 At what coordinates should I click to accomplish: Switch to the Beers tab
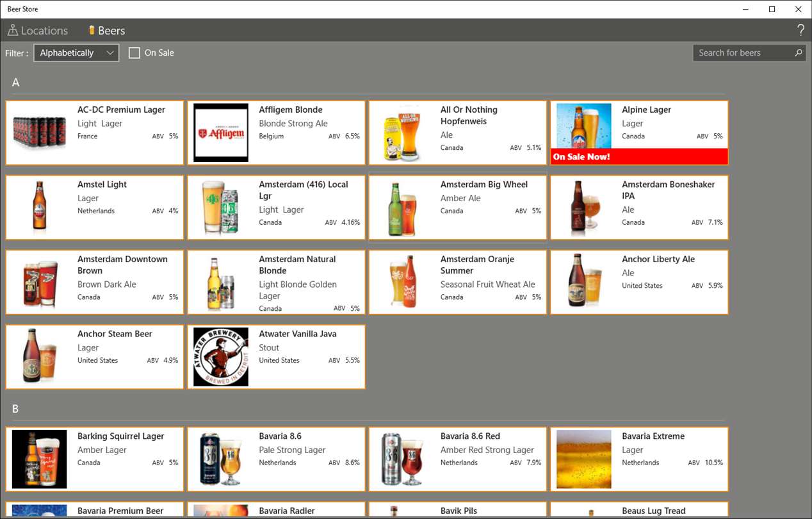[x=106, y=30]
